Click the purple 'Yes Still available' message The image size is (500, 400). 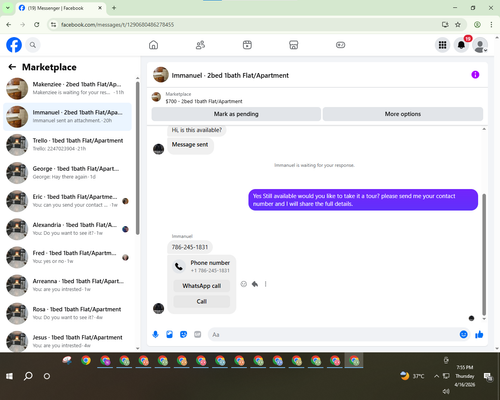363,200
